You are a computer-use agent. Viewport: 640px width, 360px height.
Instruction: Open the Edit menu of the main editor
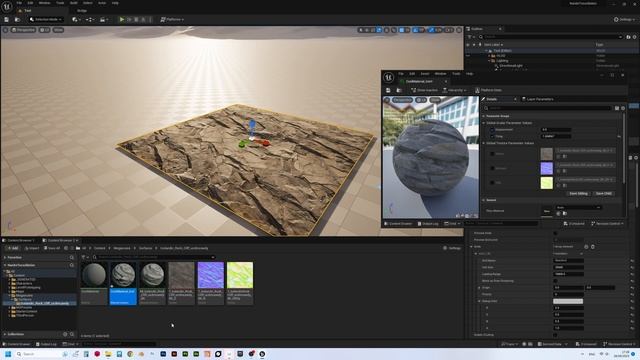point(30,3)
